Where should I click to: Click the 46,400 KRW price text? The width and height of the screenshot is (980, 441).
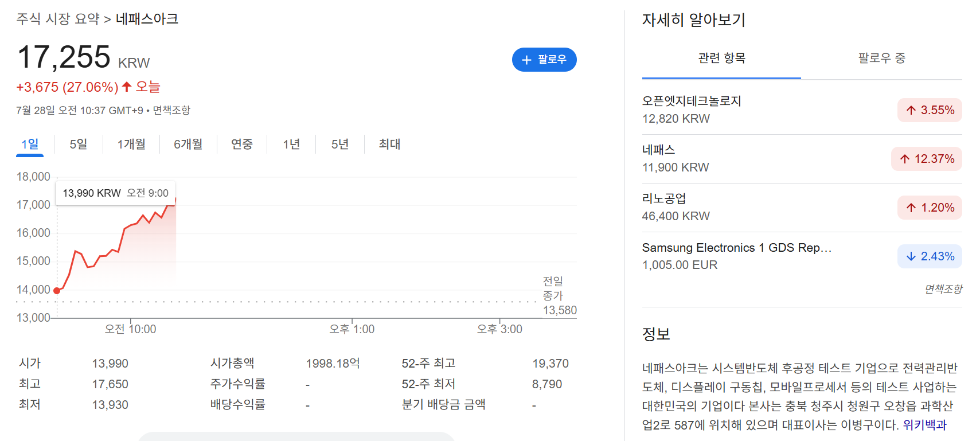tap(676, 216)
